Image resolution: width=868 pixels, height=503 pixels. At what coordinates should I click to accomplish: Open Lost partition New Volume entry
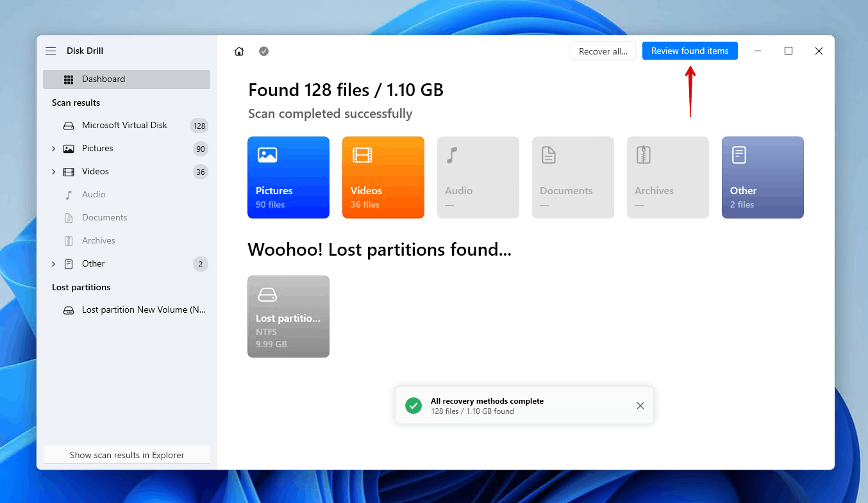click(126, 310)
